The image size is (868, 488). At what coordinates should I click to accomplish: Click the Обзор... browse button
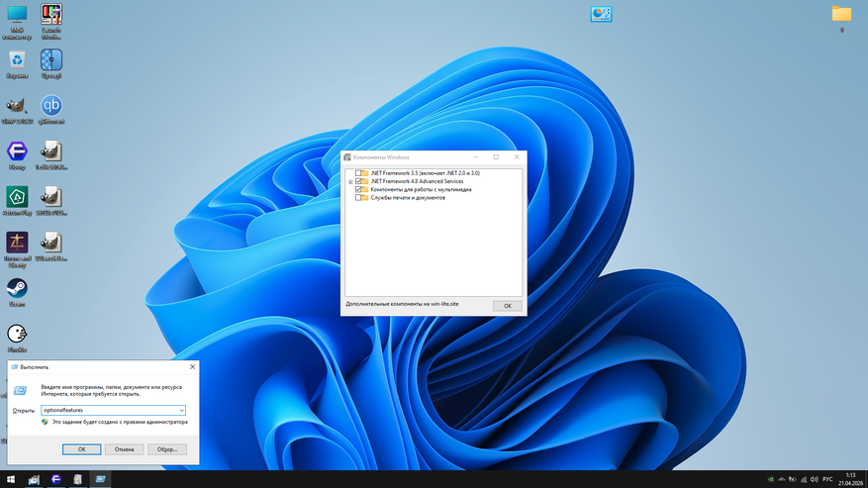(166, 449)
